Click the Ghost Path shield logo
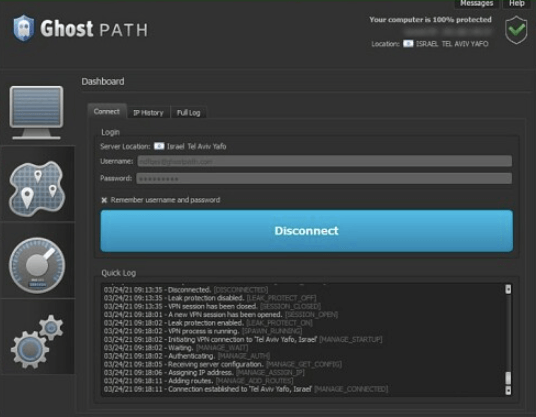 (24, 28)
